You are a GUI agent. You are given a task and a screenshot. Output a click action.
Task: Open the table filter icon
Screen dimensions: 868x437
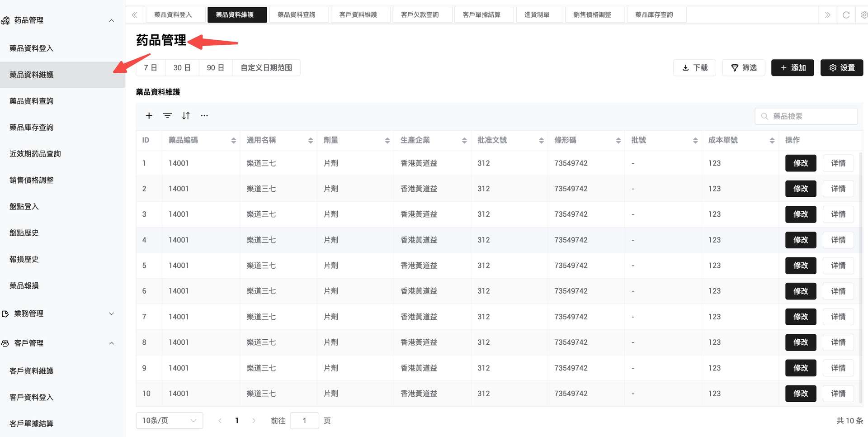coord(167,115)
